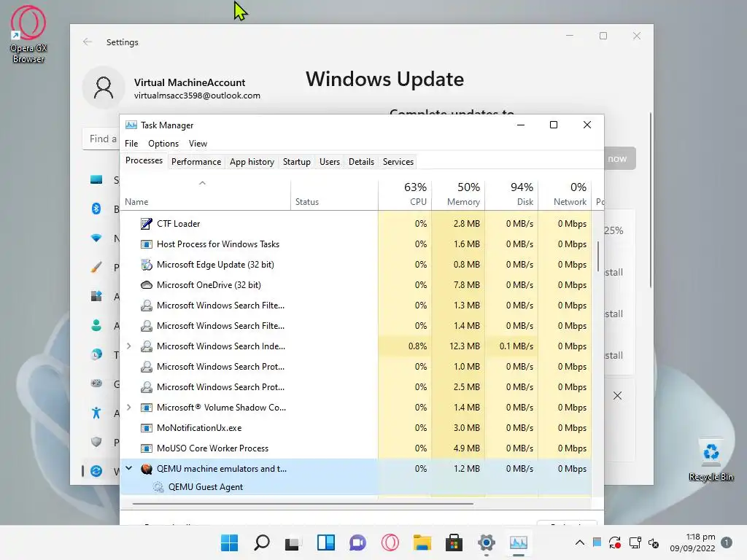Open the Windows Start menu
This screenshot has width=747, height=560.
(229, 542)
